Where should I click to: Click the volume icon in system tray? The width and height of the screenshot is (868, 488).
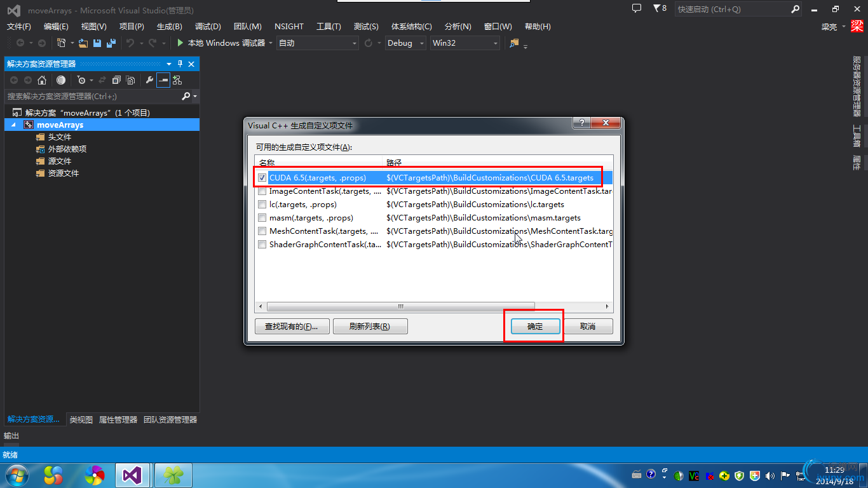770,475
